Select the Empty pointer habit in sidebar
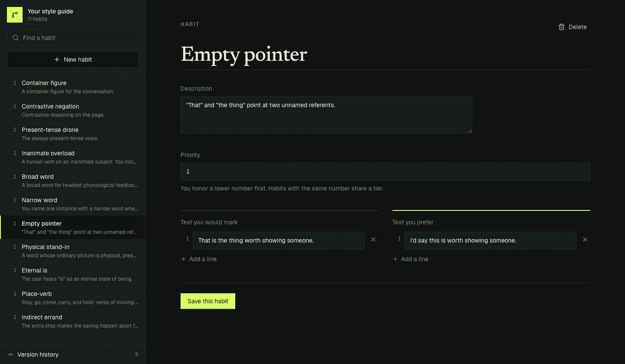The width and height of the screenshot is (625, 364). 72,227
